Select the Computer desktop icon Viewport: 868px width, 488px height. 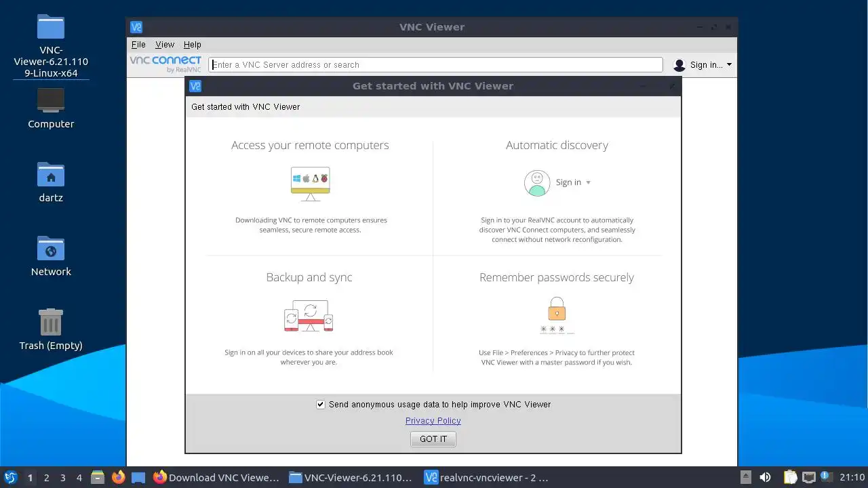point(51,108)
